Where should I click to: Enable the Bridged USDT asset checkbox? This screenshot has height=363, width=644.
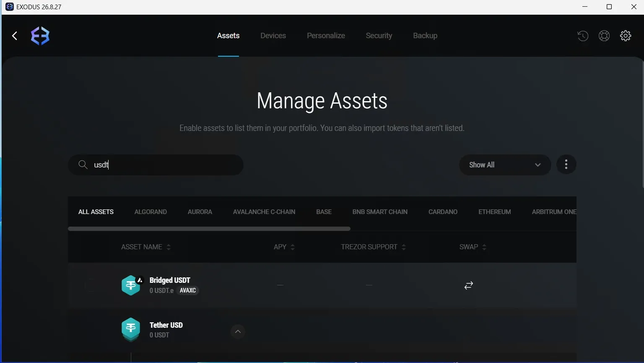click(x=90, y=285)
